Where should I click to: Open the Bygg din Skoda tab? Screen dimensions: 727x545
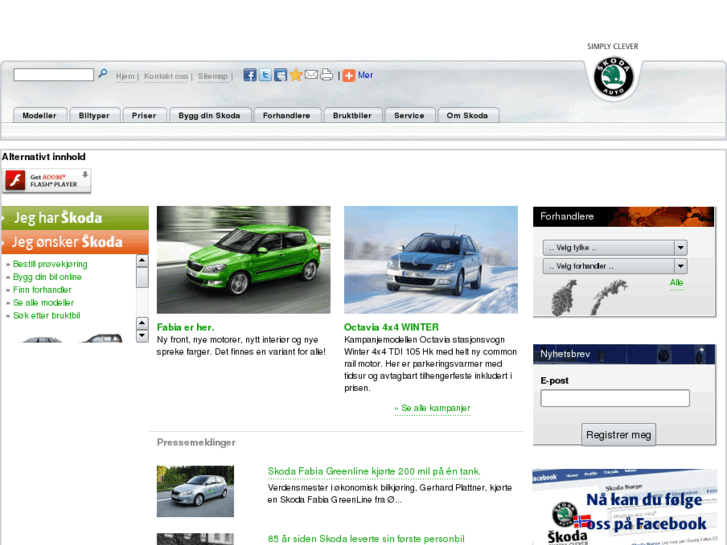tap(210, 115)
